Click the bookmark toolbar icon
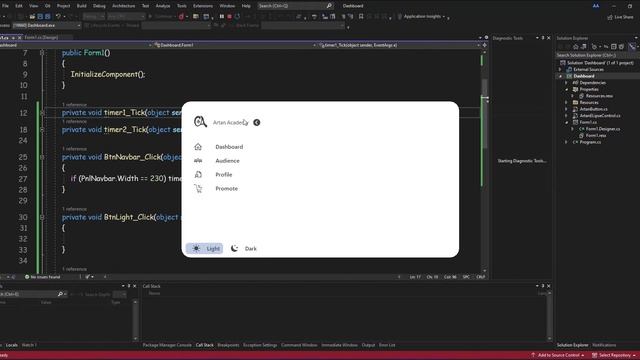Viewport: 640px width, 360px height. pyautogui.click(x=361, y=17)
